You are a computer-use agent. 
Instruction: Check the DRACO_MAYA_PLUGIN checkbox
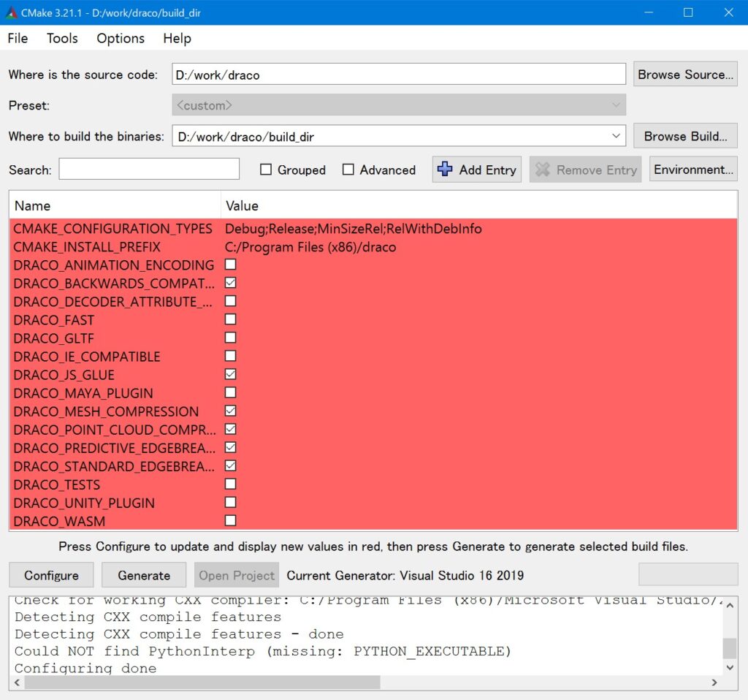coord(230,392)
